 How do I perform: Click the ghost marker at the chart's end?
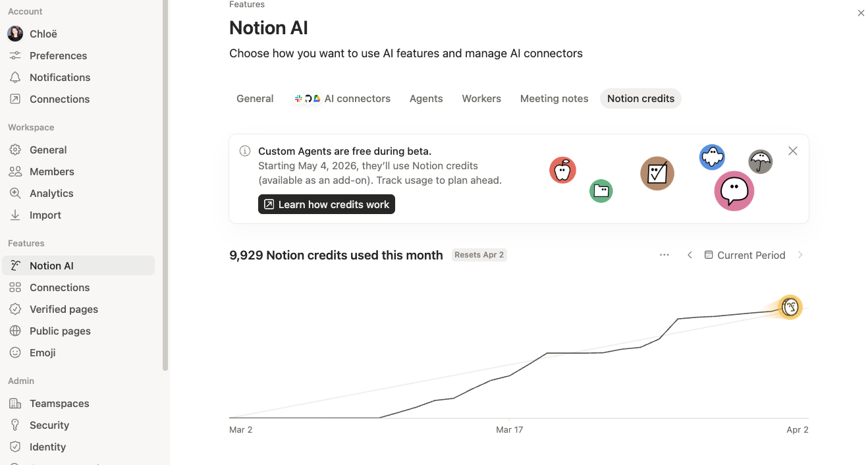(789, 307)
